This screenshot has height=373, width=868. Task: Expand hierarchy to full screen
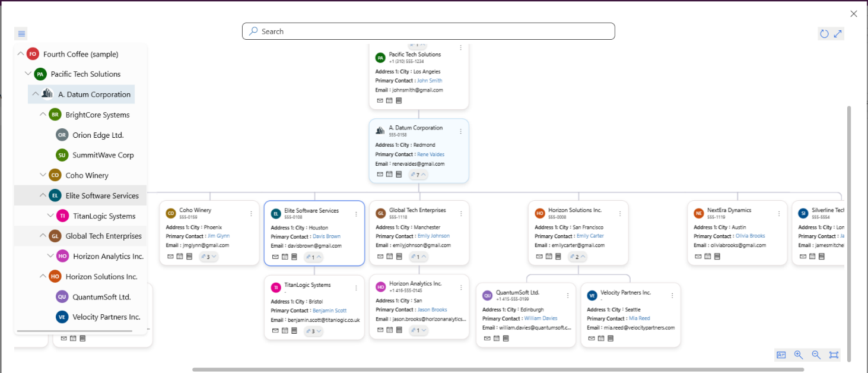pyautogui.click(x=838, y=34)
